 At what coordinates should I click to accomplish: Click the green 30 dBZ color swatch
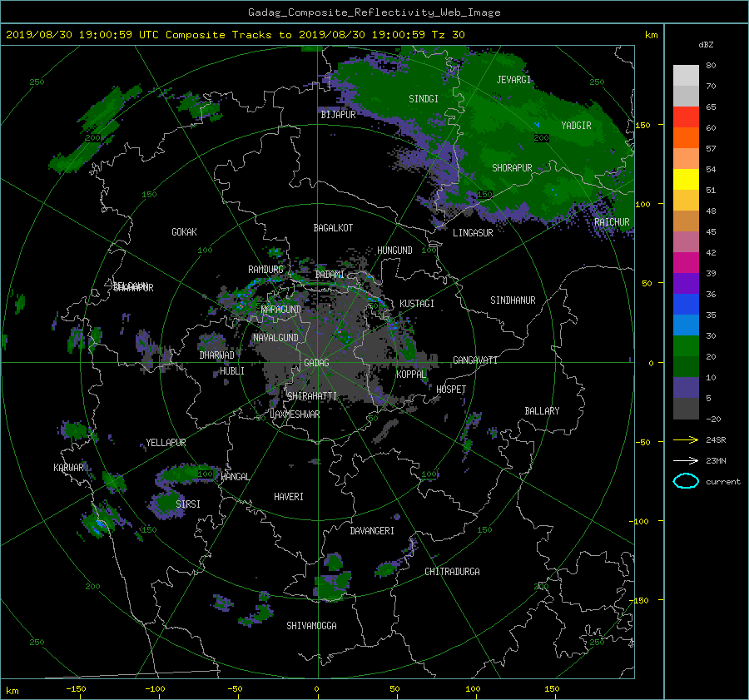(686, 346)
